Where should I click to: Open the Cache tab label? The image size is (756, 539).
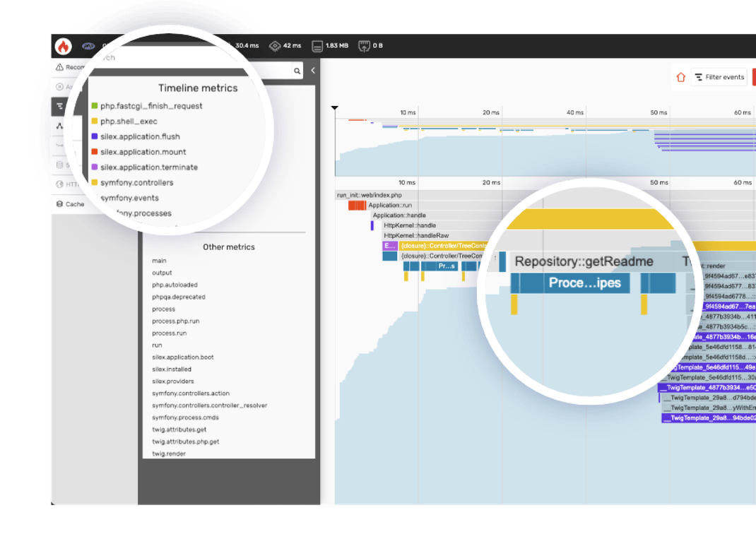coord(75,204)
